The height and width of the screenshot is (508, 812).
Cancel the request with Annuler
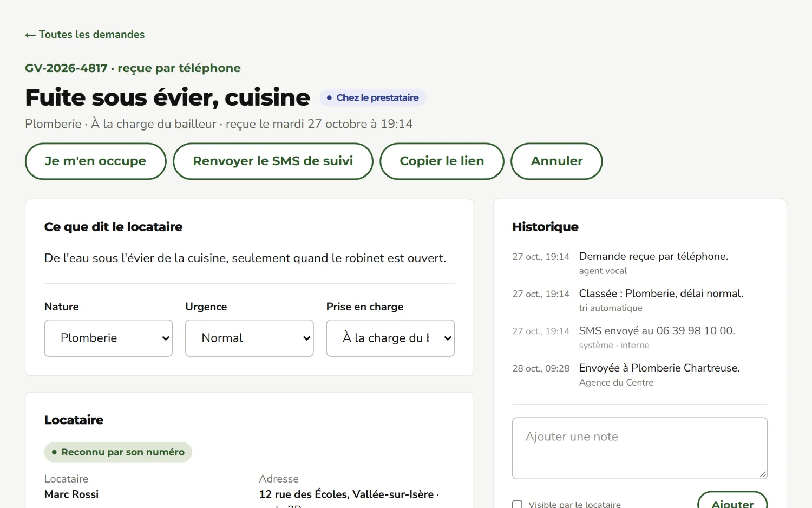point(556,161)
